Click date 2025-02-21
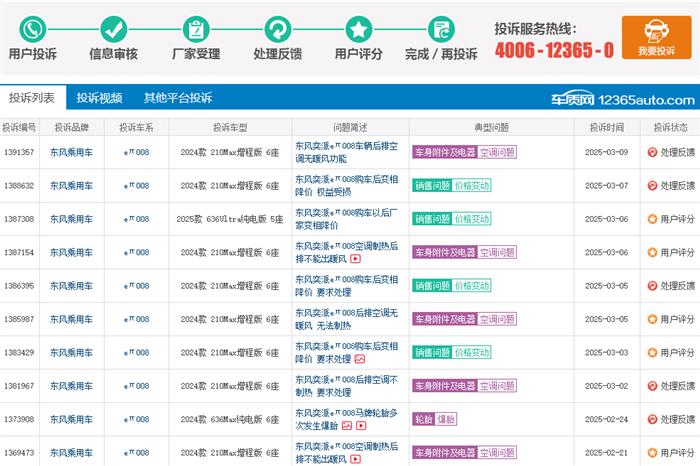This screenshot has width=700, height=466. pyautogui.click(x=606, y=453)
